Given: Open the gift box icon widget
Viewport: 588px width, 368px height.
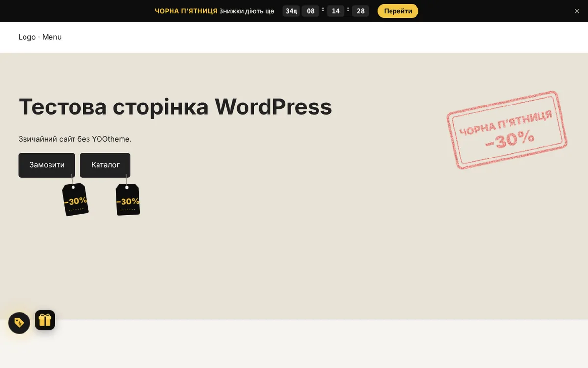Looking at the screenshot, I should 45,320.
